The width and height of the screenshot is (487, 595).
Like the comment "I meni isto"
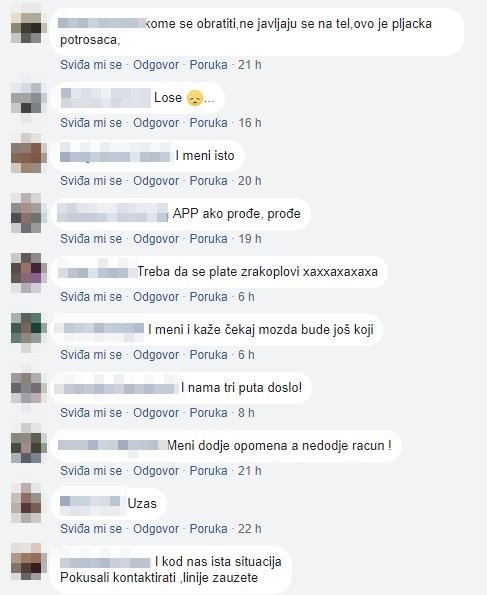tap(91, 181)
